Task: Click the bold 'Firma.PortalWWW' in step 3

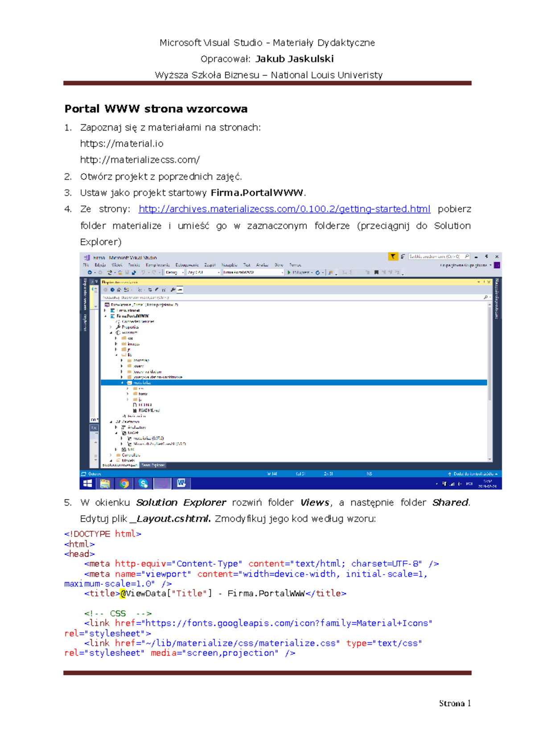Action: [257, 193]
